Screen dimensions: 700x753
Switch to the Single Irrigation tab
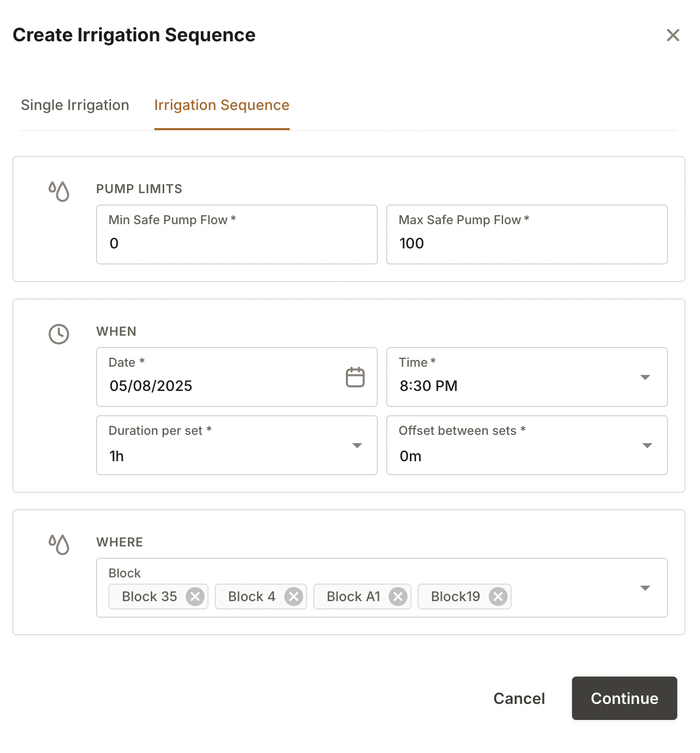pos(75,105)
